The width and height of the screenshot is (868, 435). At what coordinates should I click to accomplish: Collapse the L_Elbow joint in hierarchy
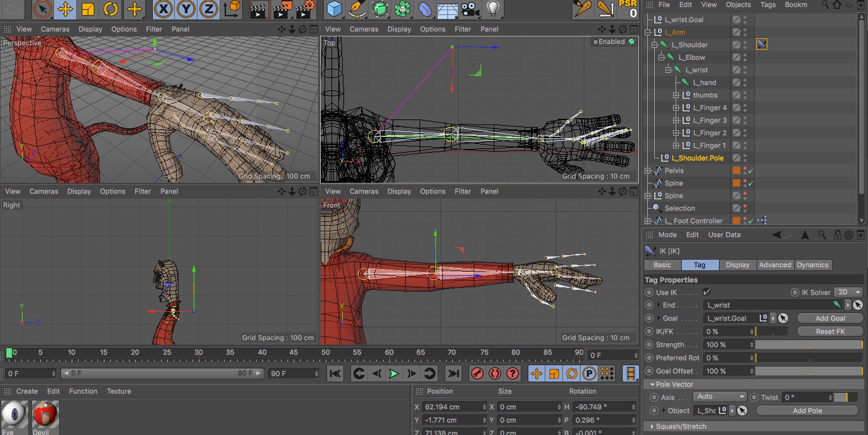[x=662, y=57]
